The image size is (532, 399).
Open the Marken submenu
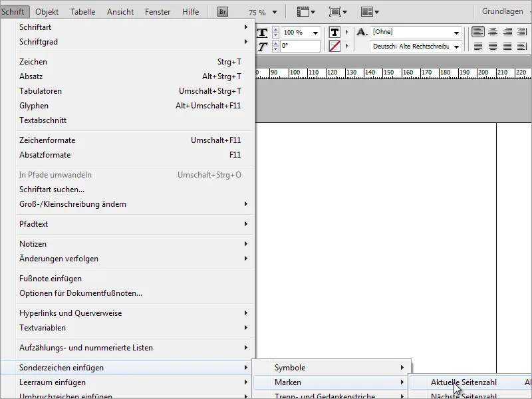coord(332,382)
